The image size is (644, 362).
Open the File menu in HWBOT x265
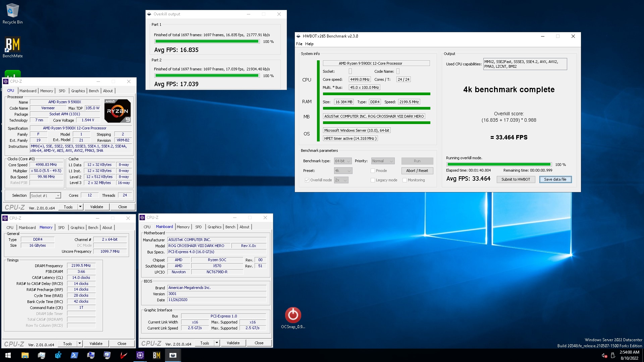pyautogui.click(x=299, y=44)
